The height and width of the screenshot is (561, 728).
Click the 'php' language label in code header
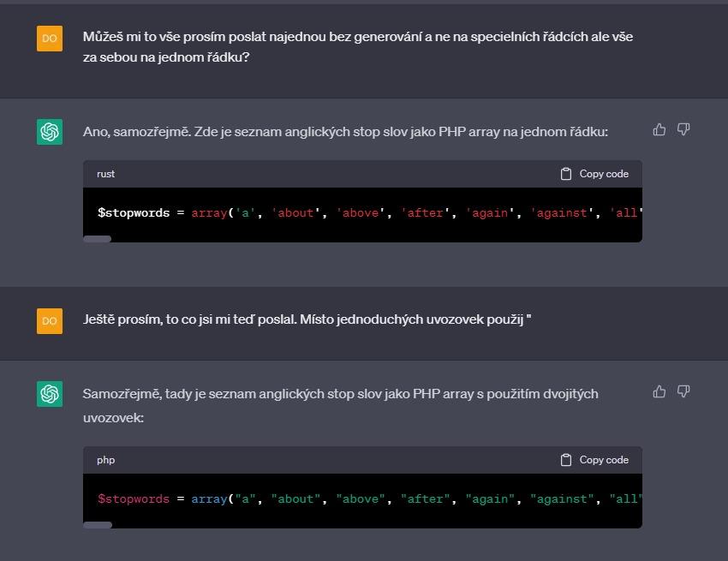click(105, 460)
